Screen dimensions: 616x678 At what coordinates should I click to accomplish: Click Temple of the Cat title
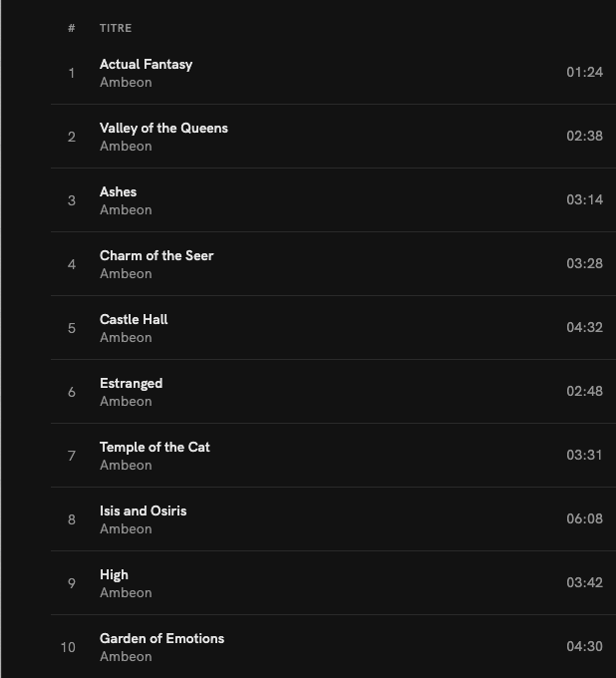(x=154, y=447)
